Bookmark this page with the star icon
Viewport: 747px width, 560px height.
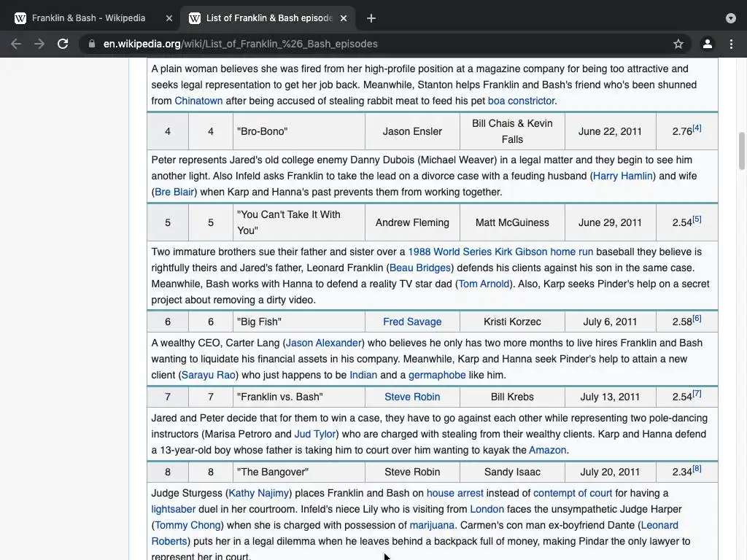[x=678, y=44]
